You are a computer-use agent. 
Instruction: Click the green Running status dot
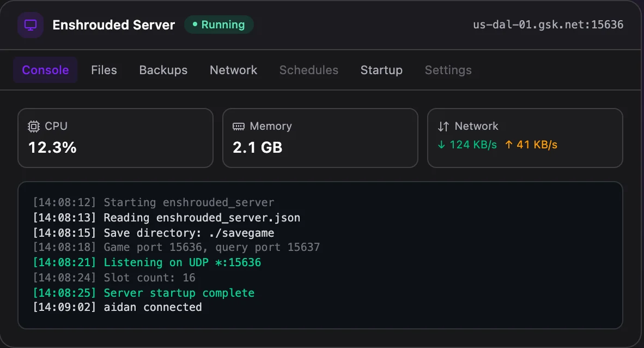(x=195, y=25)
